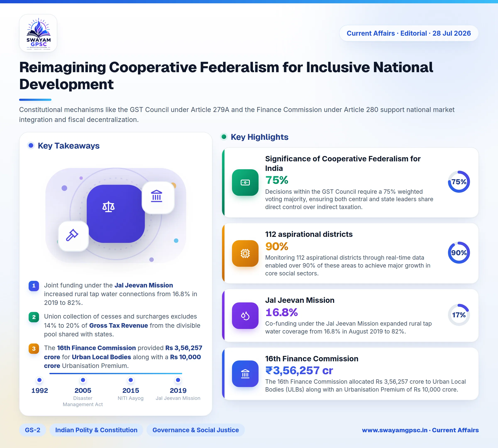Select the 2005 timeline marker
Screen dimensions: 498x448
click(83, 380)
